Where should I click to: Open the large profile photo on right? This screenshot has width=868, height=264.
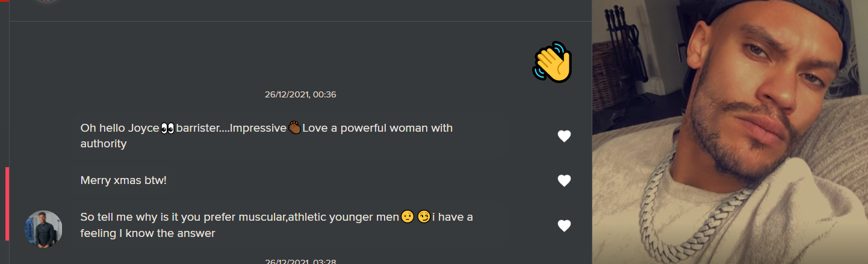click(730, 132)
